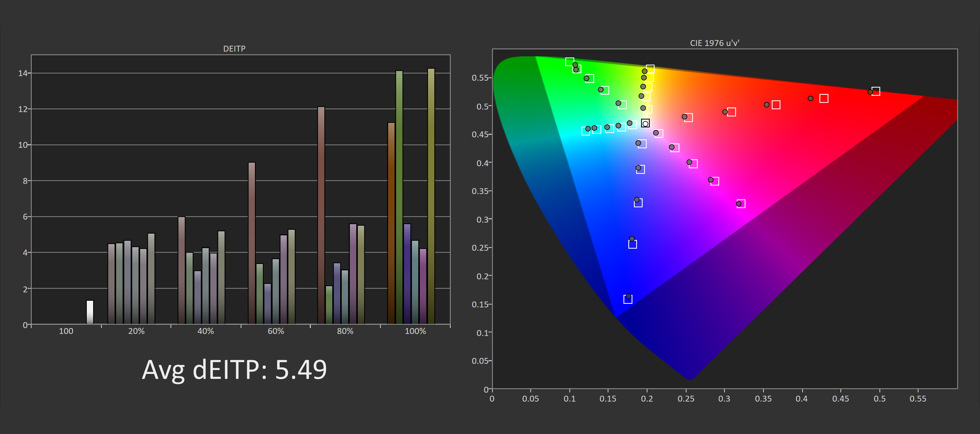The width and height of the screenshot is (980, 434).
Task: Click the rightmost red target square
Action: (x=876, y=91)
